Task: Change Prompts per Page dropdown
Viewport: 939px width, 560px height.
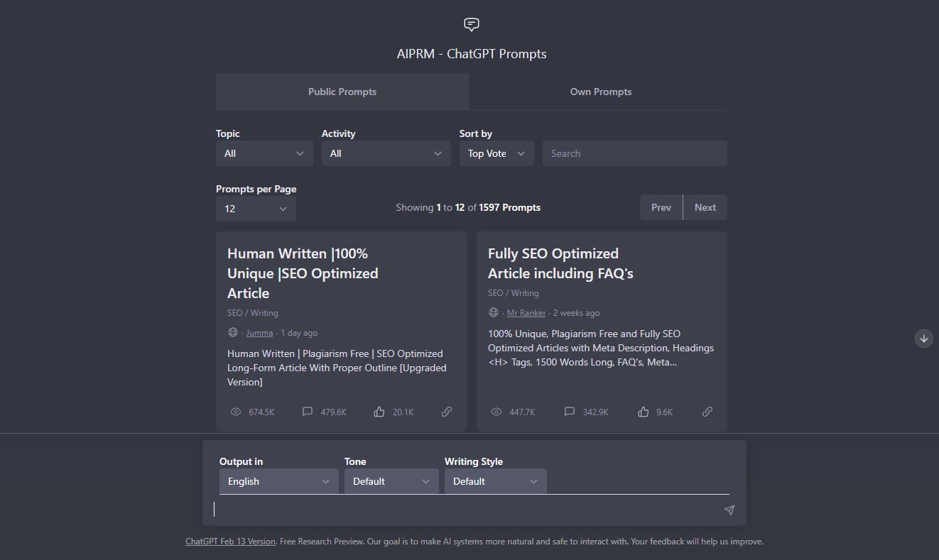Action: pos(256,209)
